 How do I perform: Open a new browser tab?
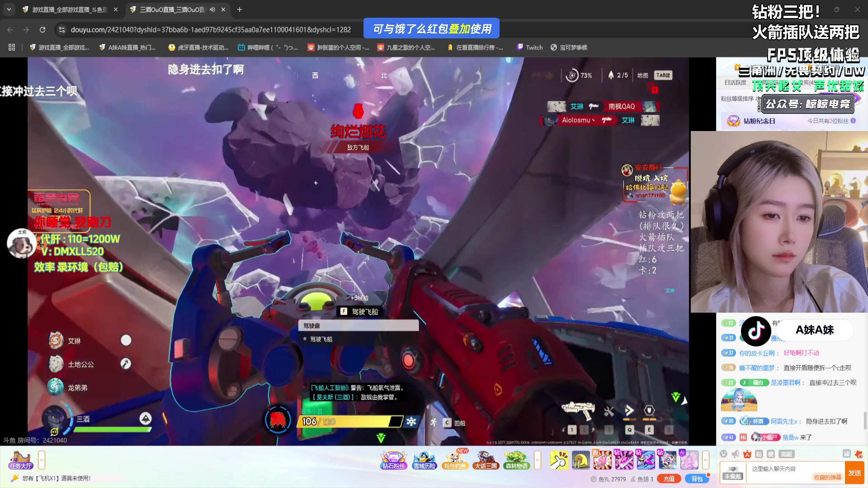240,9
